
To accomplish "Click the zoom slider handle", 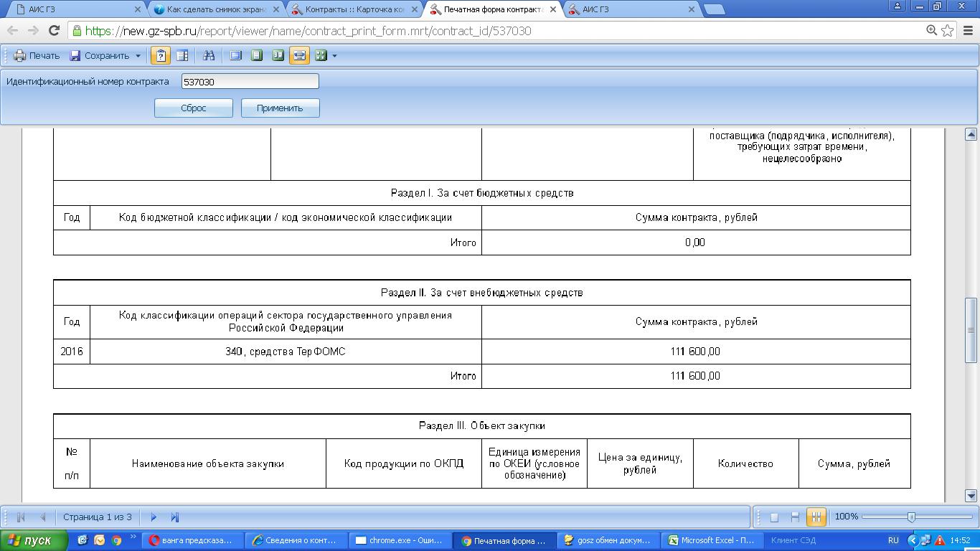I will pos(911,517).
